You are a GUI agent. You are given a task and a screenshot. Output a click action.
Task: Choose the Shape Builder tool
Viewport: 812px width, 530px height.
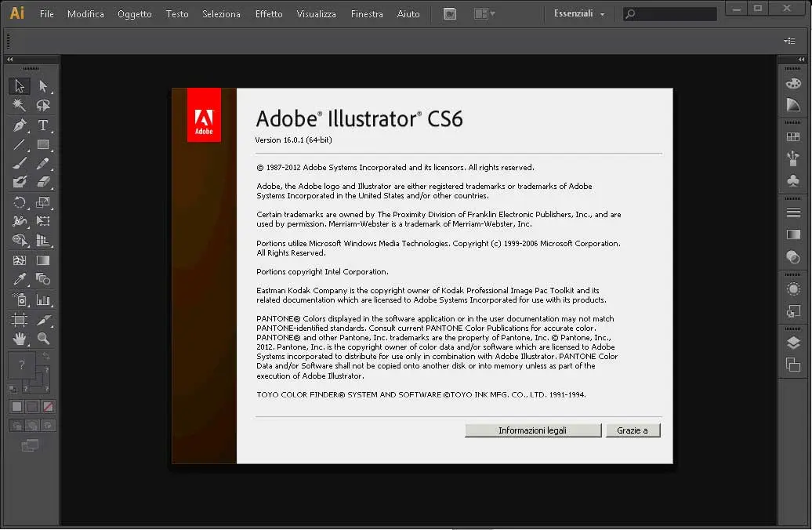point(19,241)
